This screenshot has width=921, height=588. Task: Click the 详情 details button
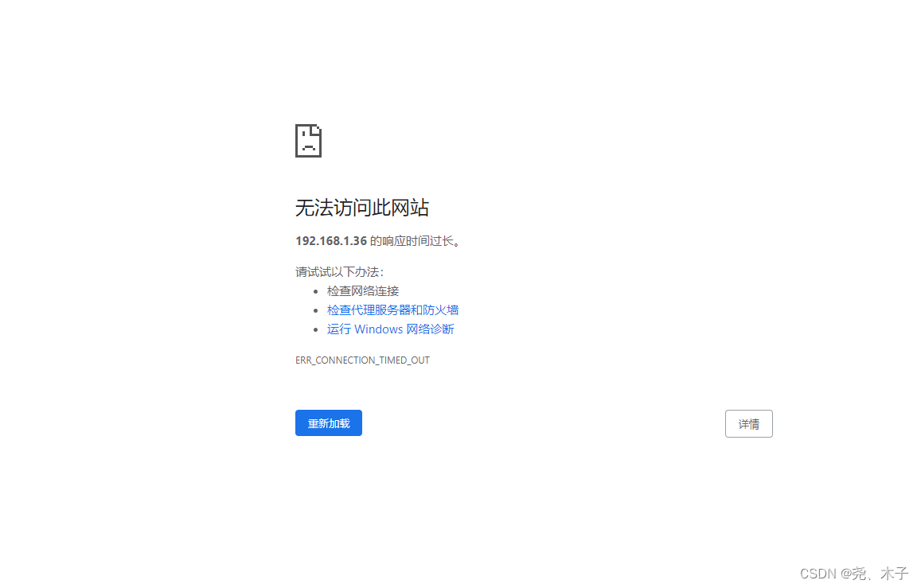(747, 423)
